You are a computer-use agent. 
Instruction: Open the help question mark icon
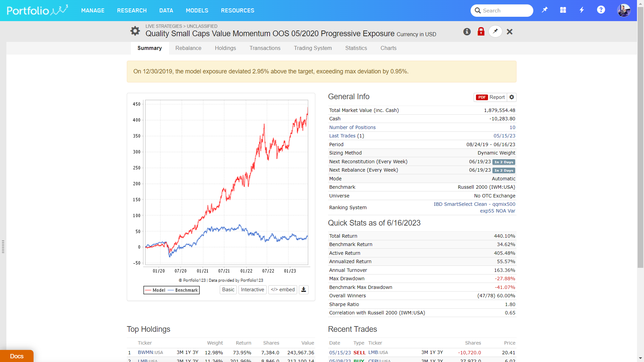point(601,10)
